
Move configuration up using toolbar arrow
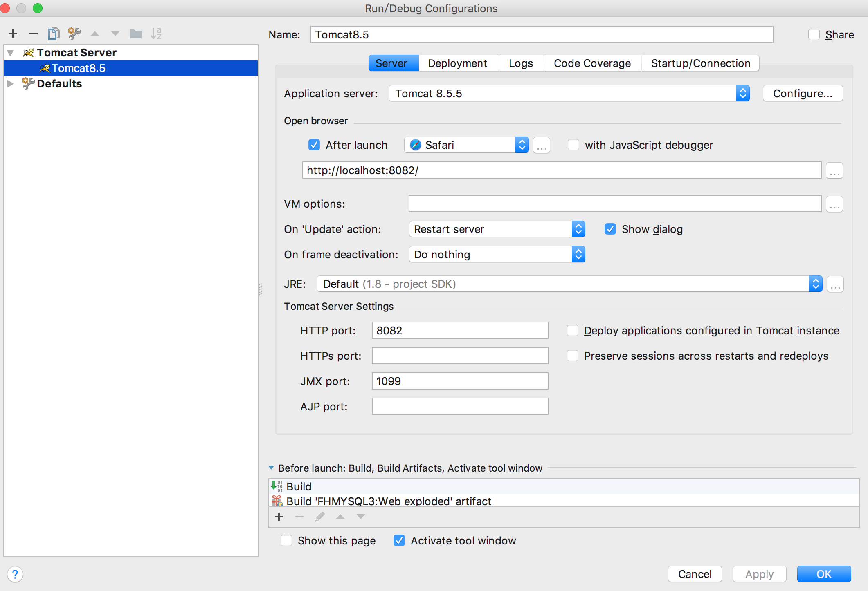pos(95,34)
